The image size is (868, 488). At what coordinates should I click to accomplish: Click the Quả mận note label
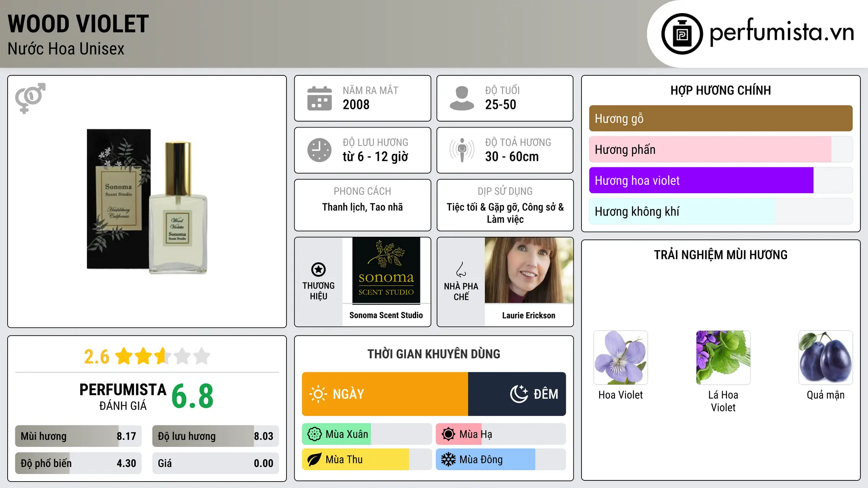(826, 395)
